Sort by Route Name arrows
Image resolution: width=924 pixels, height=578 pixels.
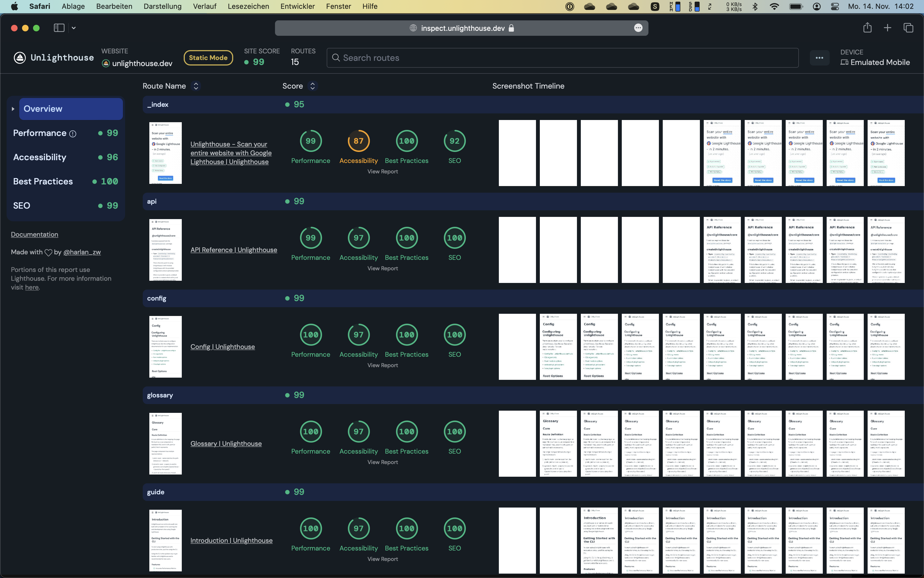click(196, 86)
